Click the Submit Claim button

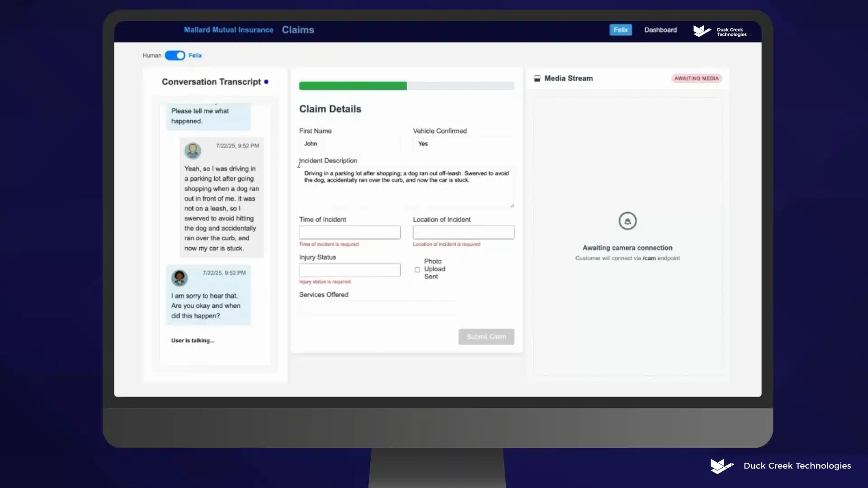[486, 337]
